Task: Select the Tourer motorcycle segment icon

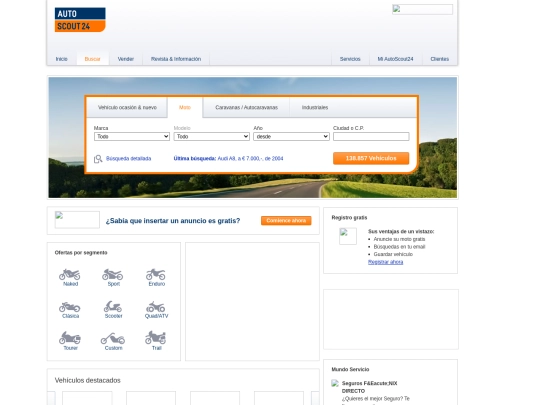Action: [x=70, y=338]
